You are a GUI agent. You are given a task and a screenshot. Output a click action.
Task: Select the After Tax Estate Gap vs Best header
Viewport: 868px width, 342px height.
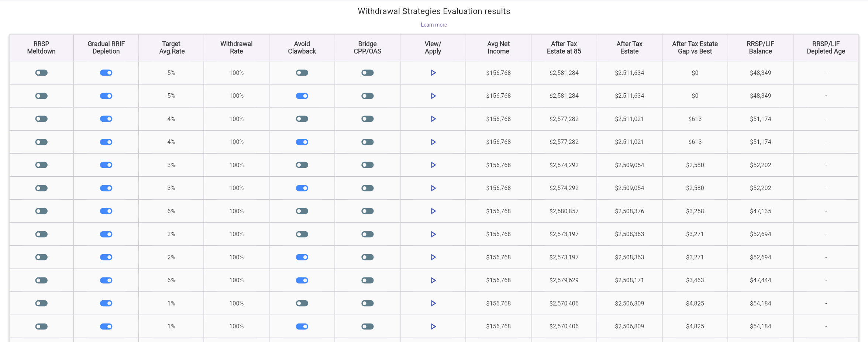695,47
